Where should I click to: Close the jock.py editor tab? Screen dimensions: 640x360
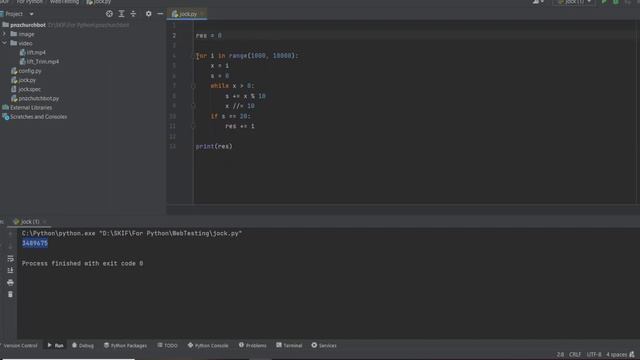tap(202, 14)
